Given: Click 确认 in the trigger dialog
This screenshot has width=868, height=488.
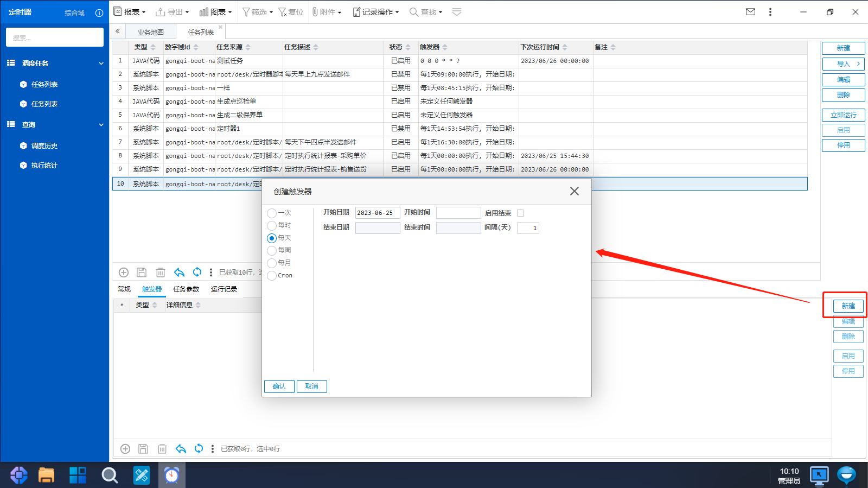Looking at the screenshot, I should click(279, 386).
